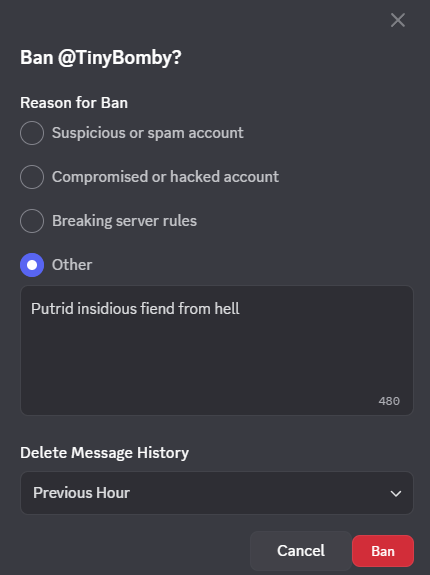This screenshot has height=575, width=430.
Task: Close the ban dialog with the X icon
Action: click(398, 20)
